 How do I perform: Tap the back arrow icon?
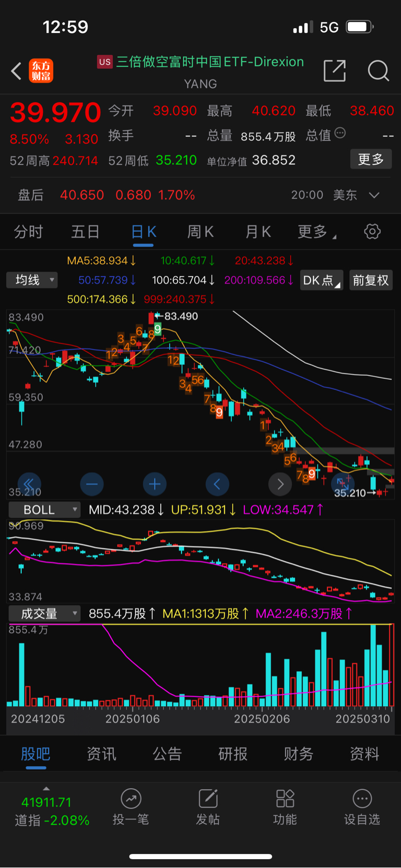click(x=16, y=71)
